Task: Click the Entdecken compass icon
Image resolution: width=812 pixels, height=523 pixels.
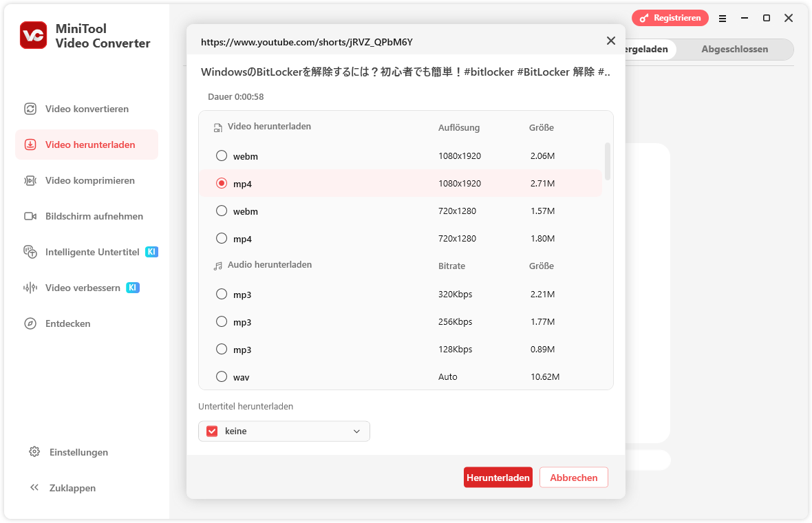Action: tap(30, 323)
